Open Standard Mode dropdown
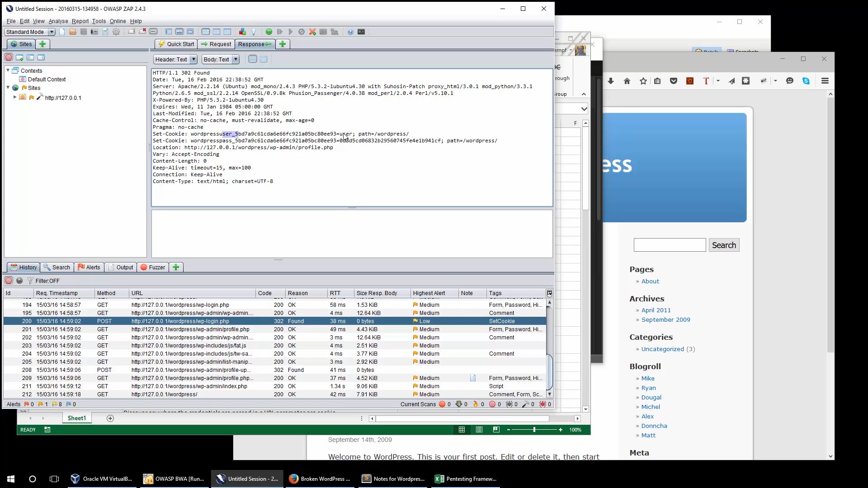The width and height of the screenshot is (868, 488). tap(30, 32)
